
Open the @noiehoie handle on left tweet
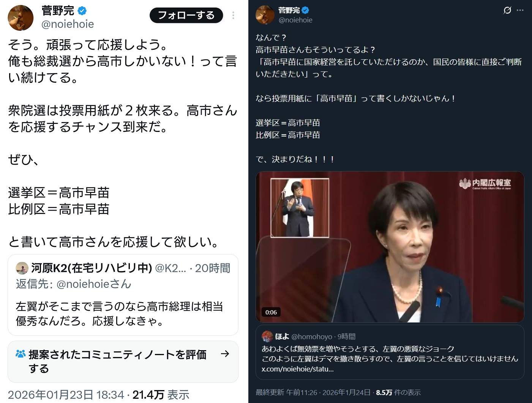coord(68,24)
